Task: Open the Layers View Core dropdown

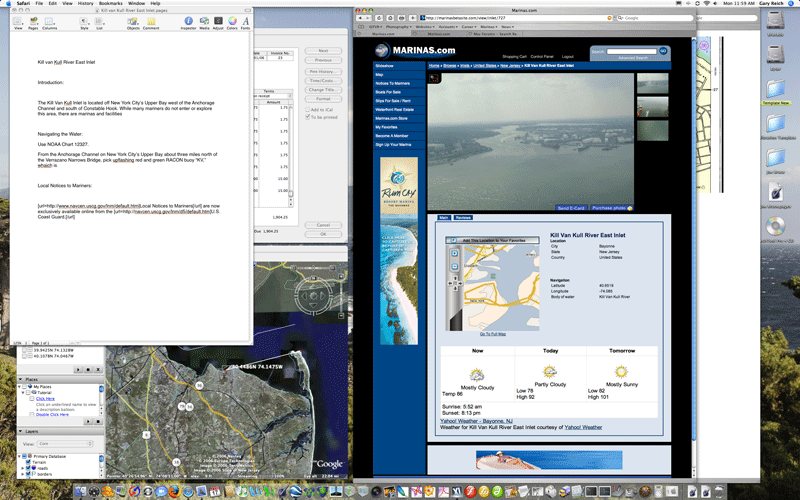Action: (x=65, y=444)
